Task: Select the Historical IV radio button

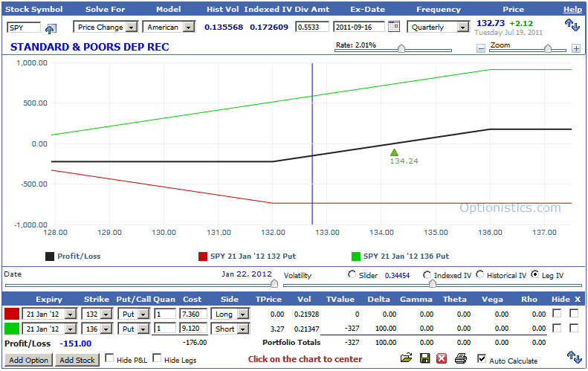Action: (x=479, y=274)
